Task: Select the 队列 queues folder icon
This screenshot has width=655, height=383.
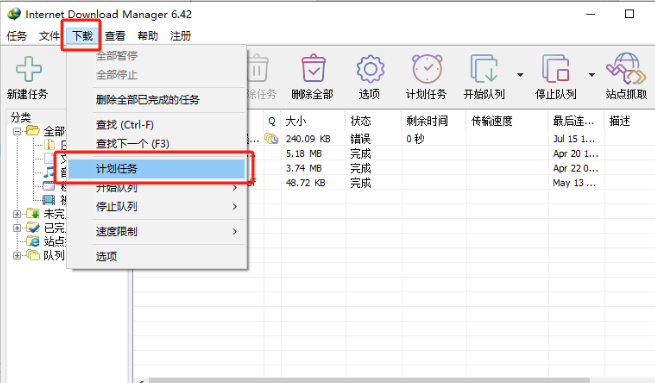Action: [x=33, y=255]
